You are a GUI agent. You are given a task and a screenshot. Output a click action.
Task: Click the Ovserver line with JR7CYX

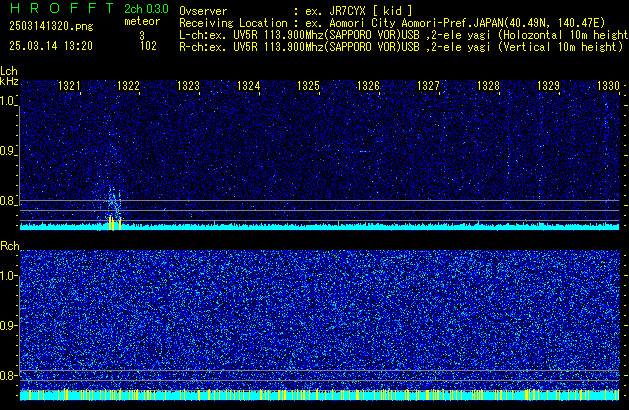296,11
